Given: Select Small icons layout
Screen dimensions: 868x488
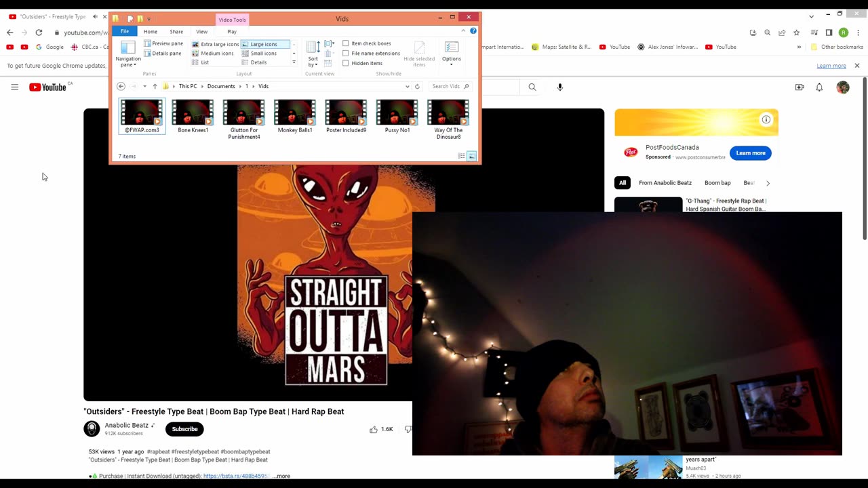Looking at the screenshot, I should coord(259,53).
